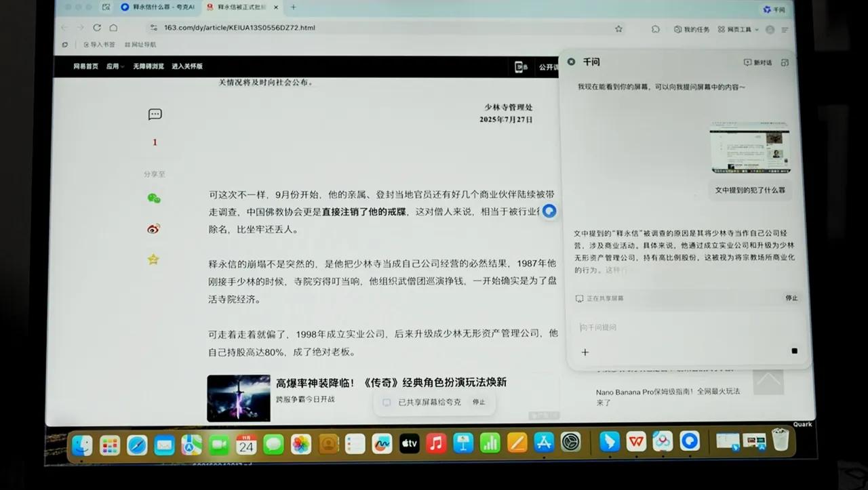Open the 高爆率神装降临！《传奇》 ad headline
Screen dimensions: 868x490
[x=391, y=382]
